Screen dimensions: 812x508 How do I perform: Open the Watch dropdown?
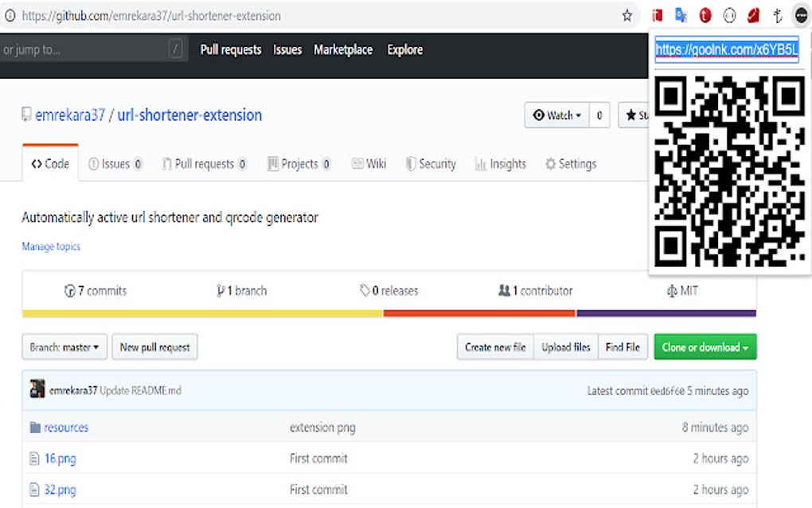point(556,115)
